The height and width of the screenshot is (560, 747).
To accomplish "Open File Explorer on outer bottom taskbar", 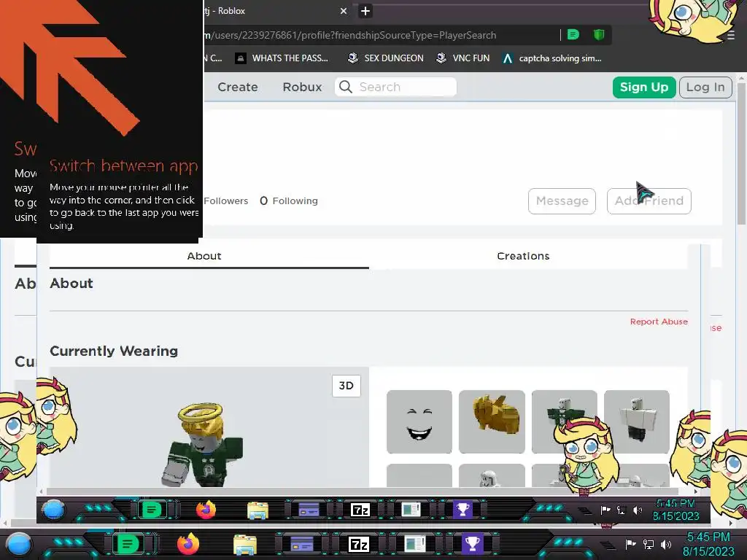I will click(x=245, y=544).
